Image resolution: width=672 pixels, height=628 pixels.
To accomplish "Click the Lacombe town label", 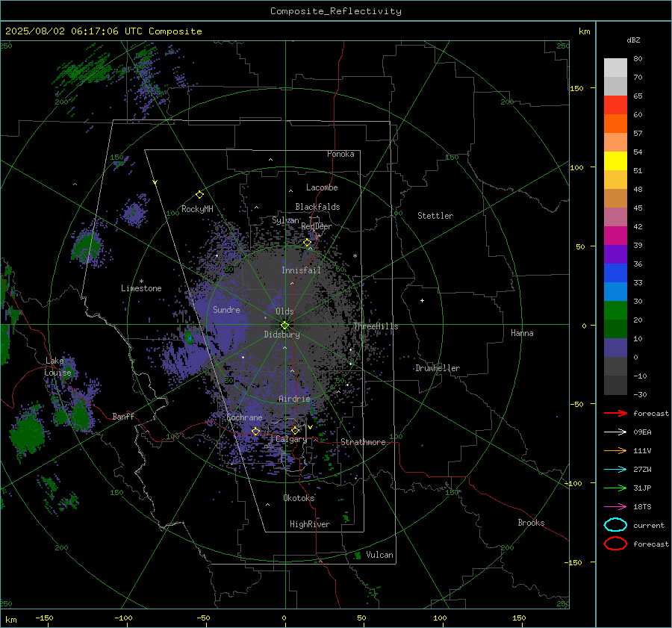I will tap(322, 187).
